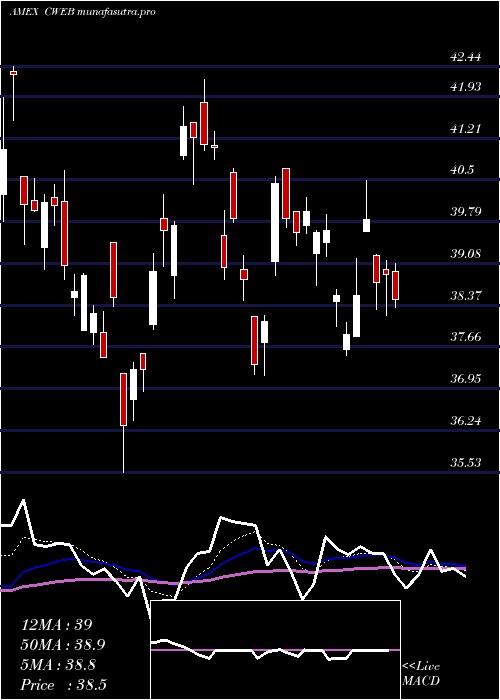This screenshot has width=500, height=700.
Task: Click the 42.44 price axis label
Action: tap(467, 57)
